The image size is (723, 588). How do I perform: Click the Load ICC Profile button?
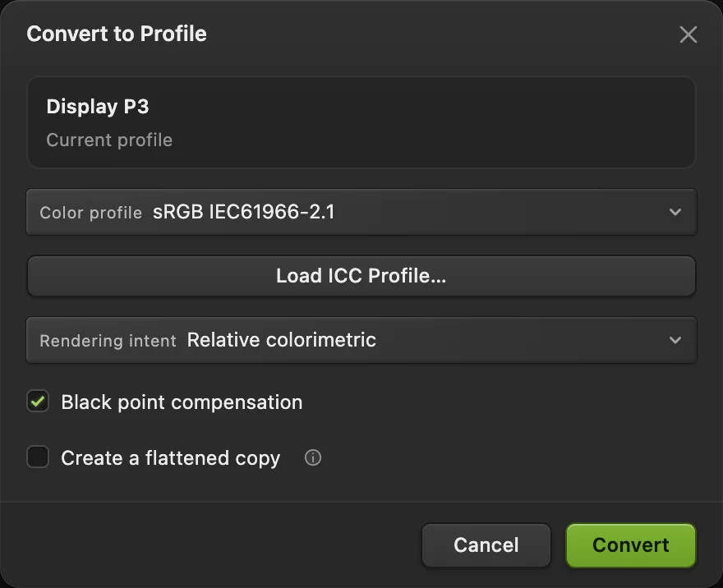coord(361,276)
